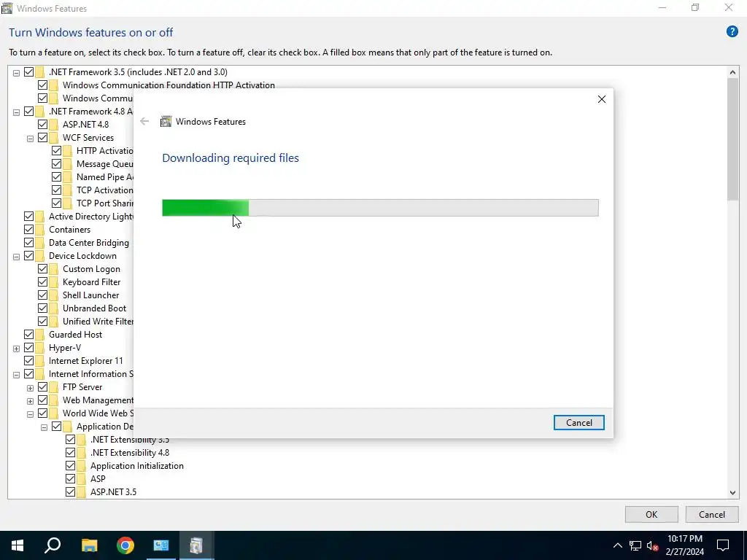Open taskbar Search
The image size is (747, 560).
tap(53, 545)
